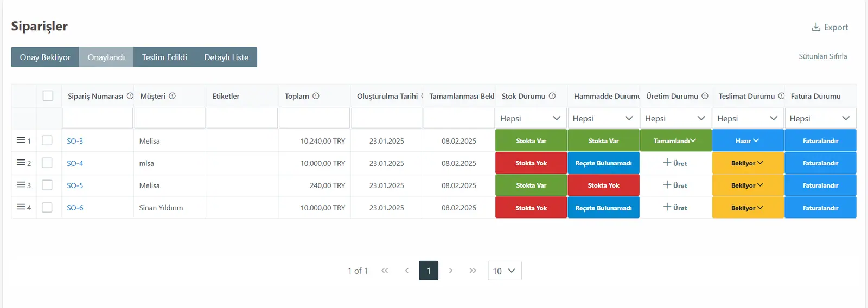Click Etiketler filter input field
Viewport: 868px width, 308px height.
click(242, 118)
